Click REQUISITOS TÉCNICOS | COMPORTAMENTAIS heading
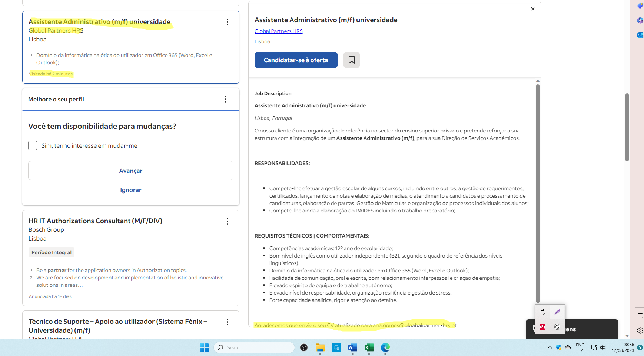This screenshot has height=356, width=644. (x=312, y=236)
